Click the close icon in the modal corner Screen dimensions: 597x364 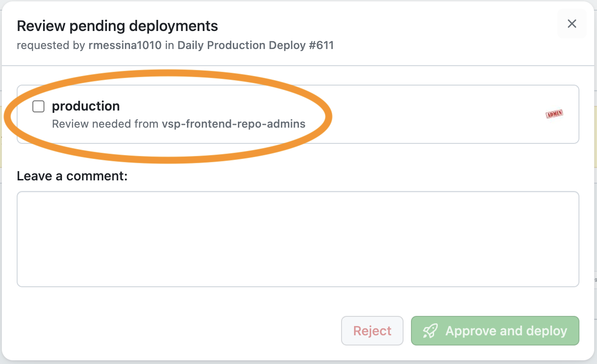[x=572, y=24]
